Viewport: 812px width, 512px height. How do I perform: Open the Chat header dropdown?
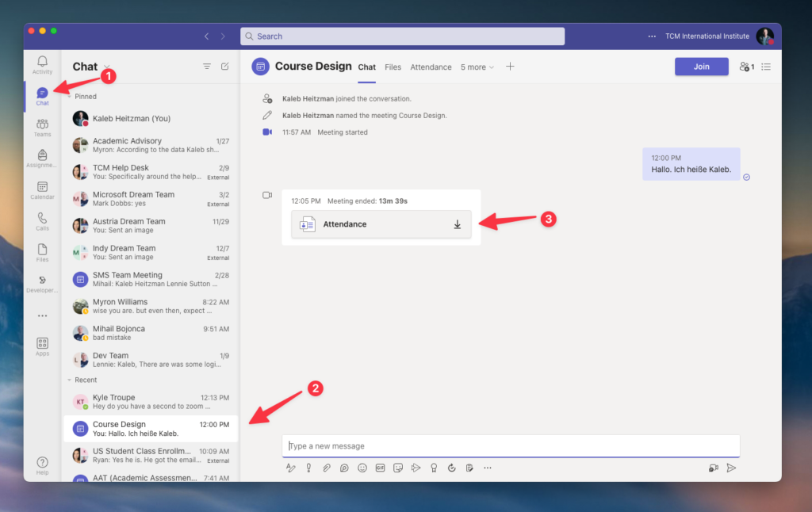click(107, 67)
